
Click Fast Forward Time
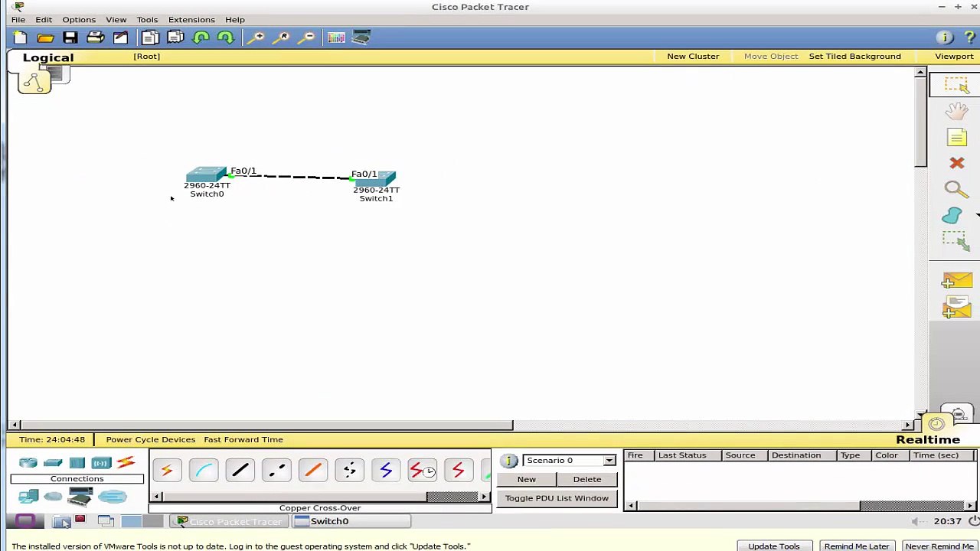(x=243, y=439)
